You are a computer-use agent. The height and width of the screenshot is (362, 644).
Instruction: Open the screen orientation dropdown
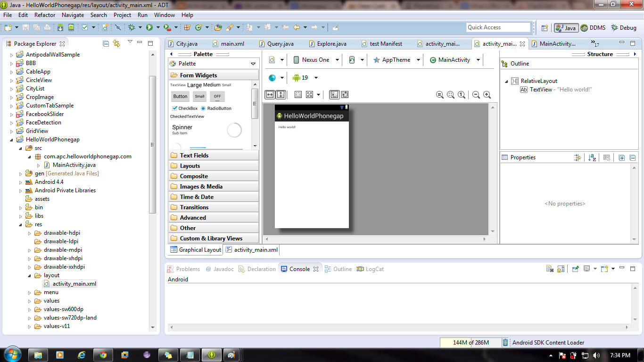tap(356, 60)
